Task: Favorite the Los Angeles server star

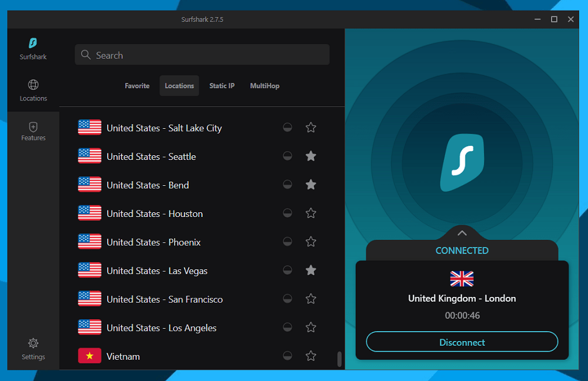Action: [x=311, y=327]
